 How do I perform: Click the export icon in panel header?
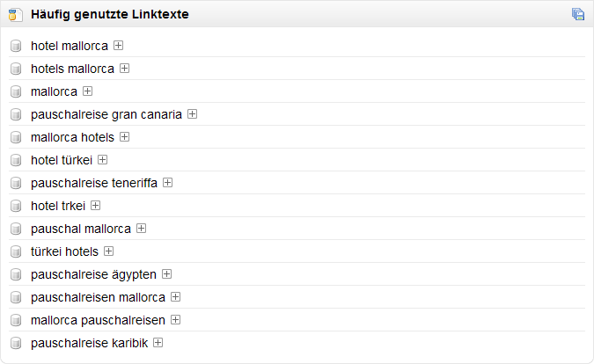pyautogui.click(x=578, y=14)
